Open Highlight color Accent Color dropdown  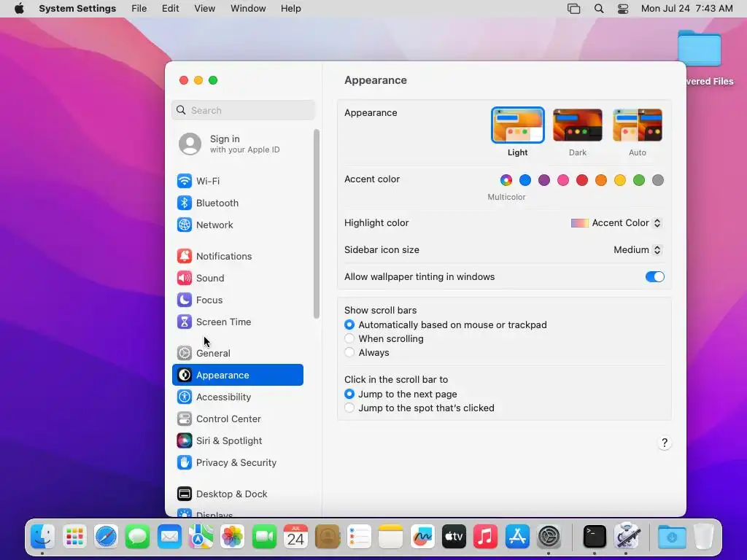[616, 223]
